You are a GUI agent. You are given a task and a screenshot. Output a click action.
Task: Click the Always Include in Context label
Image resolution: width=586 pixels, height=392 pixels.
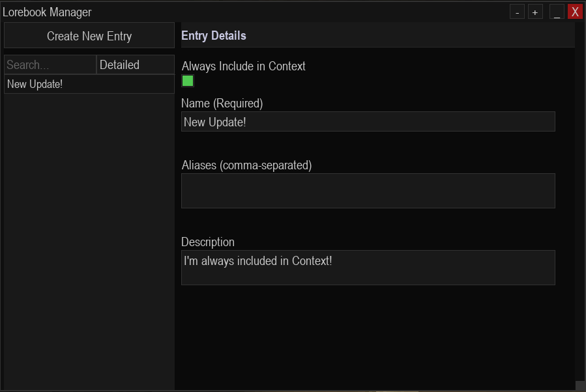(244, 66)
